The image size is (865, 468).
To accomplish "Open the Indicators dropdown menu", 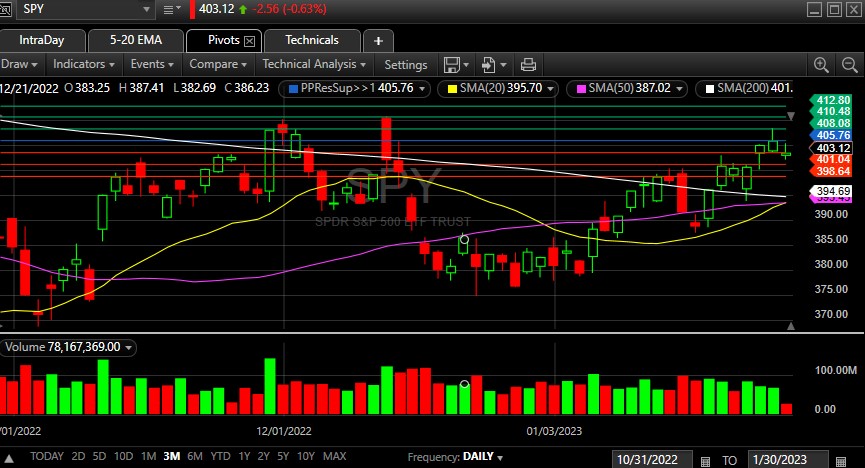I will point(84,64).
